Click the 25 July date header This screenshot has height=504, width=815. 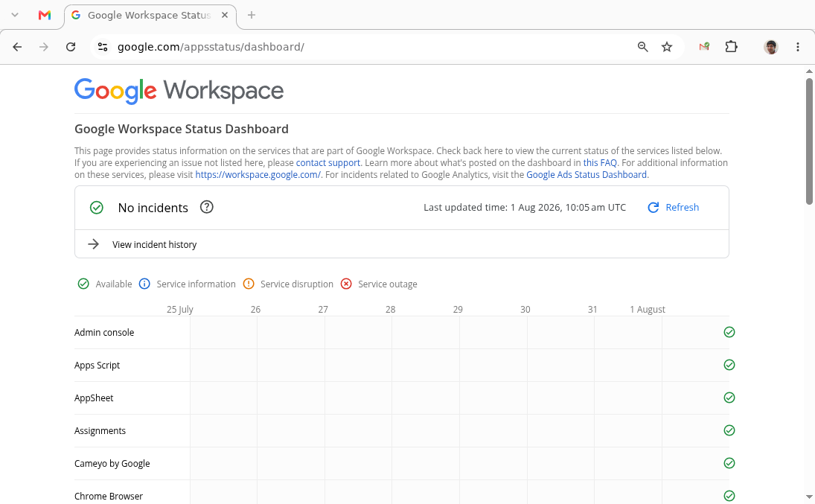click(180, 310)
